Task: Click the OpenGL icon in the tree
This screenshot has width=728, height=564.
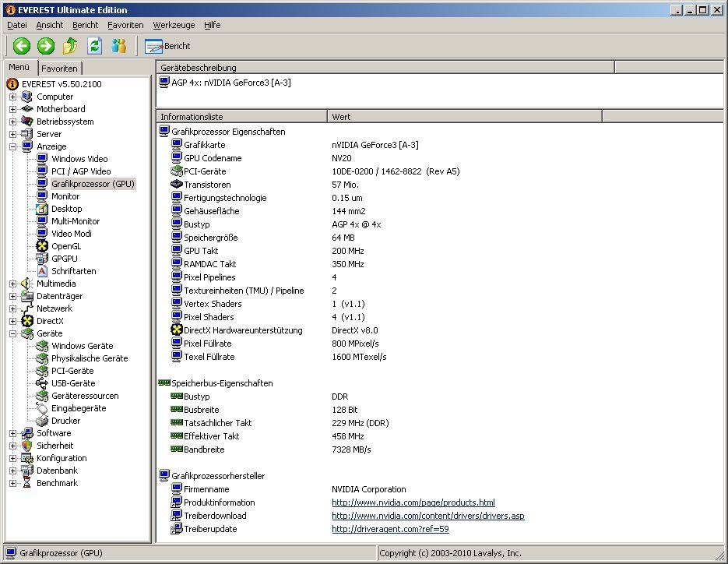Action: (x=42, y=246)
